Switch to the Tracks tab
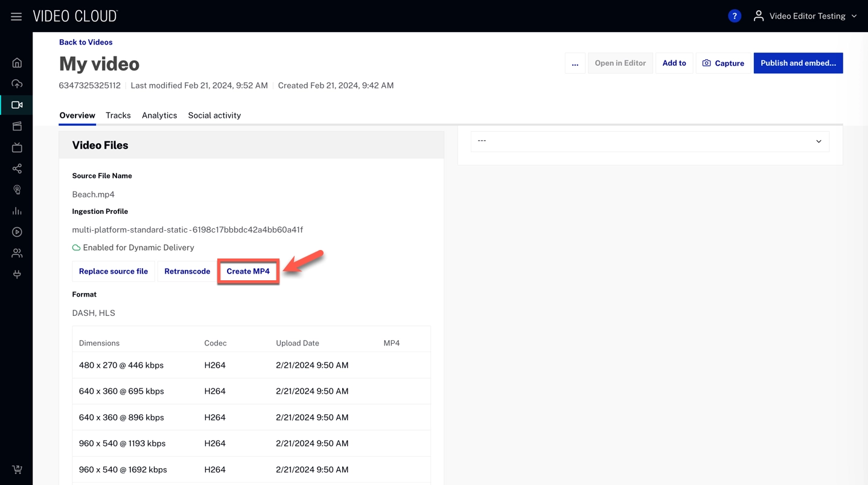This screenshot has width=868, height=485. (118, 115)
